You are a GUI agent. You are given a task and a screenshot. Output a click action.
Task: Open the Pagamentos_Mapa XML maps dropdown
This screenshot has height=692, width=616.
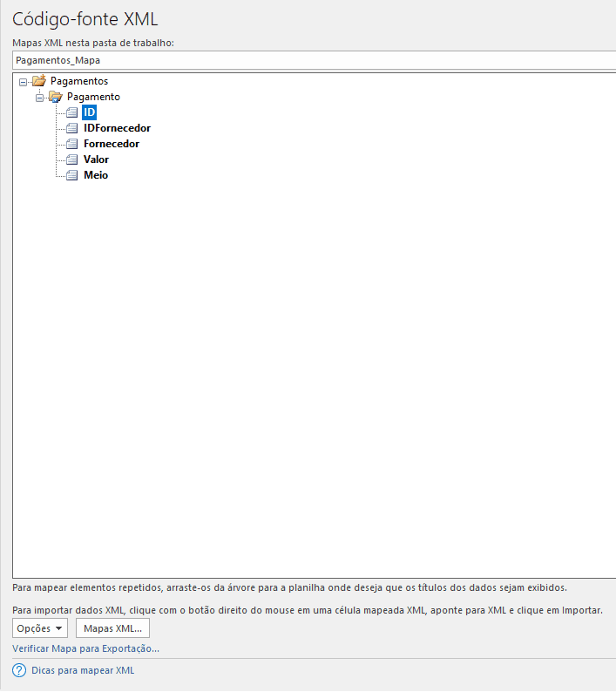315,60
